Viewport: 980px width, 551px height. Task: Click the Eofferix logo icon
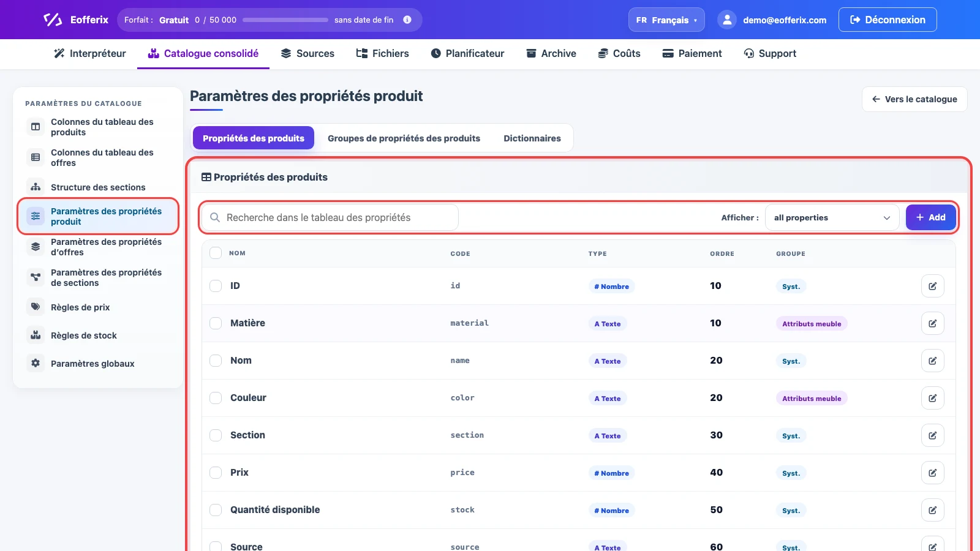point(53,20)
